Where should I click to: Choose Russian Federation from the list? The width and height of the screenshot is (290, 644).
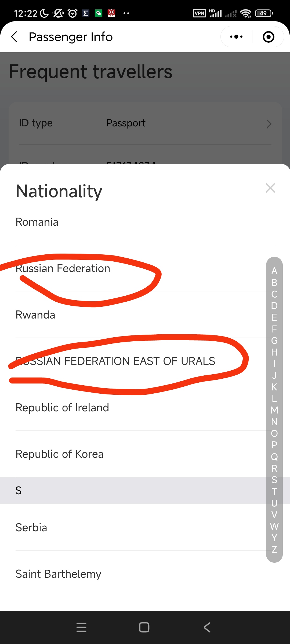(63, 269)
